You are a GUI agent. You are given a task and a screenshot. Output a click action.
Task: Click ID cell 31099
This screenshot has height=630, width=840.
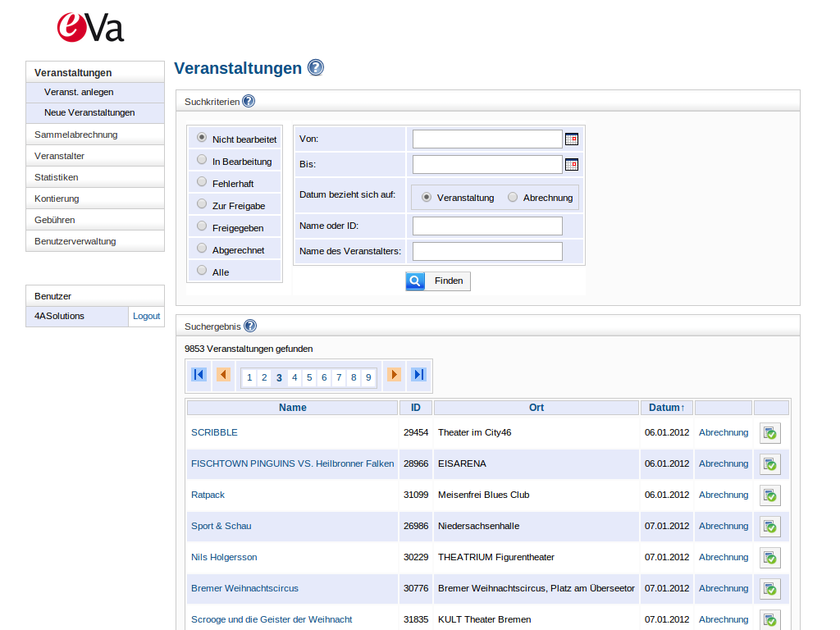(x=416, y=495)
